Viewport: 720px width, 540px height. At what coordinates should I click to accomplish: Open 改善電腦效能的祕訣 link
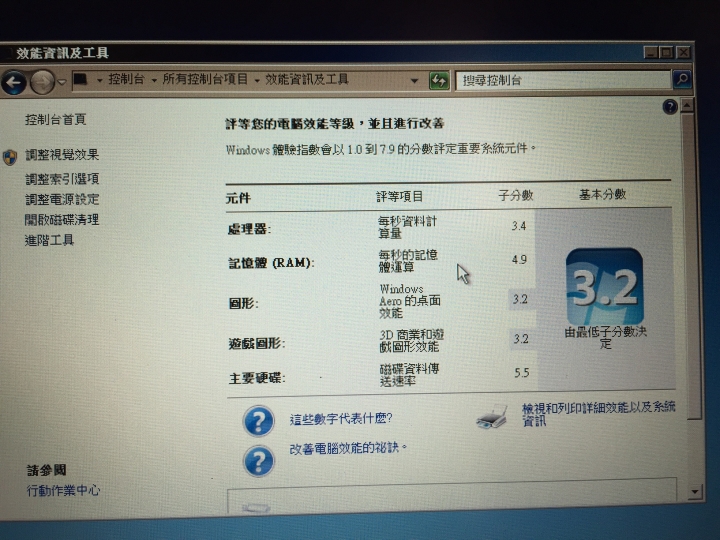[348, 448]
